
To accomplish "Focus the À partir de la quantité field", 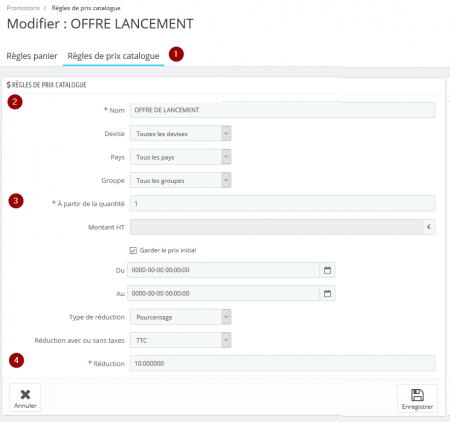I will 282,203.
